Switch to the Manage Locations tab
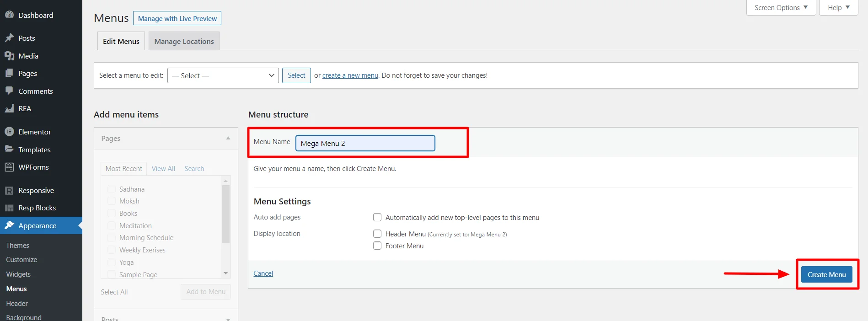Image resolution: width=868 pixels, height=321 pixels. [184, 41]
